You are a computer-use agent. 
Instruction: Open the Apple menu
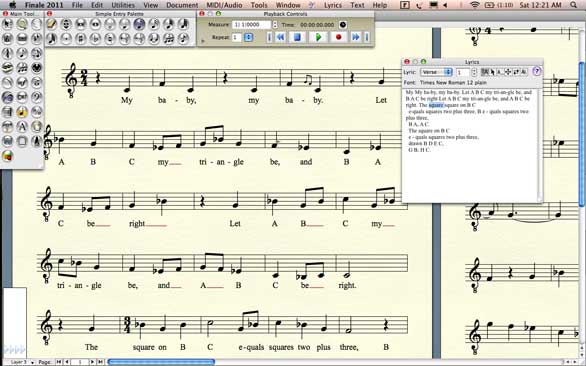pyautogui.click(x=12, y=5)
